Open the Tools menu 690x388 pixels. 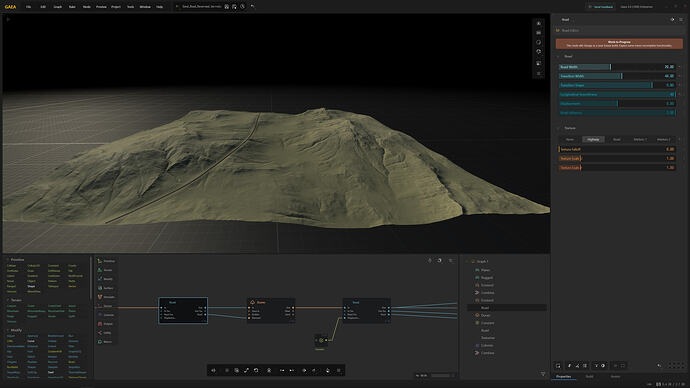point(130,7)
